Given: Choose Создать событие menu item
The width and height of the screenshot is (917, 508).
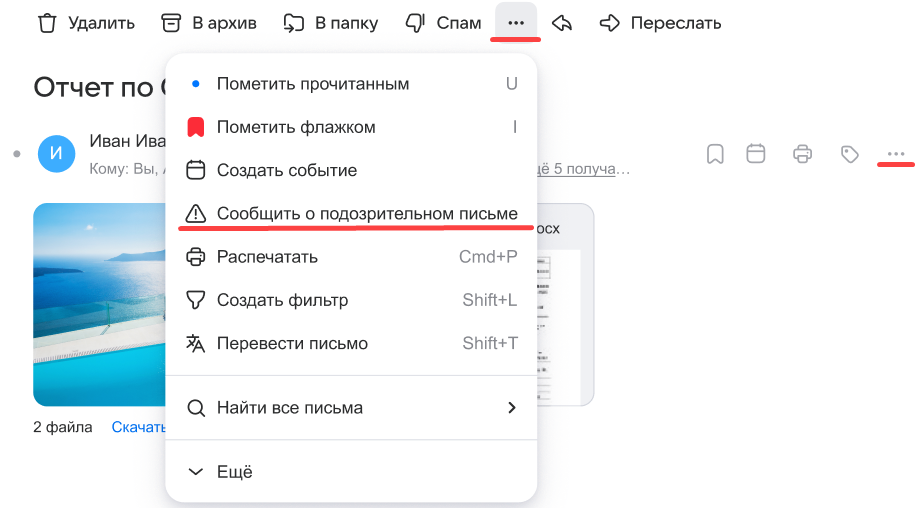Looking at the screenshot, I should click(286, 170).
